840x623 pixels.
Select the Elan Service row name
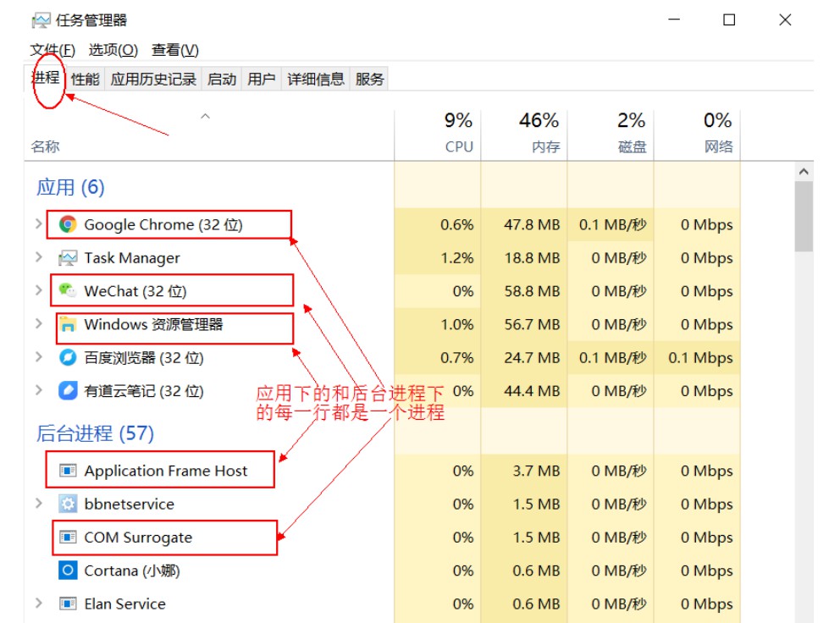point(124,604)
